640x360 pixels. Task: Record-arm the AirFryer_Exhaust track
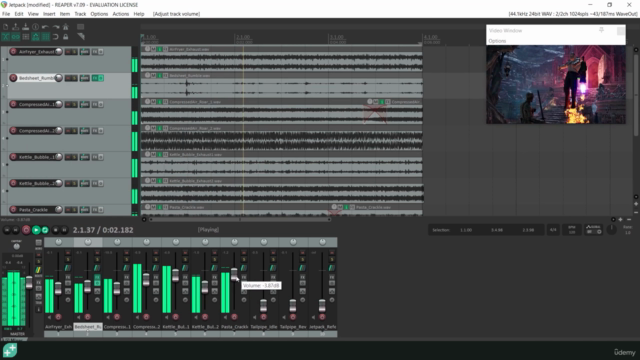pos(13,52)
